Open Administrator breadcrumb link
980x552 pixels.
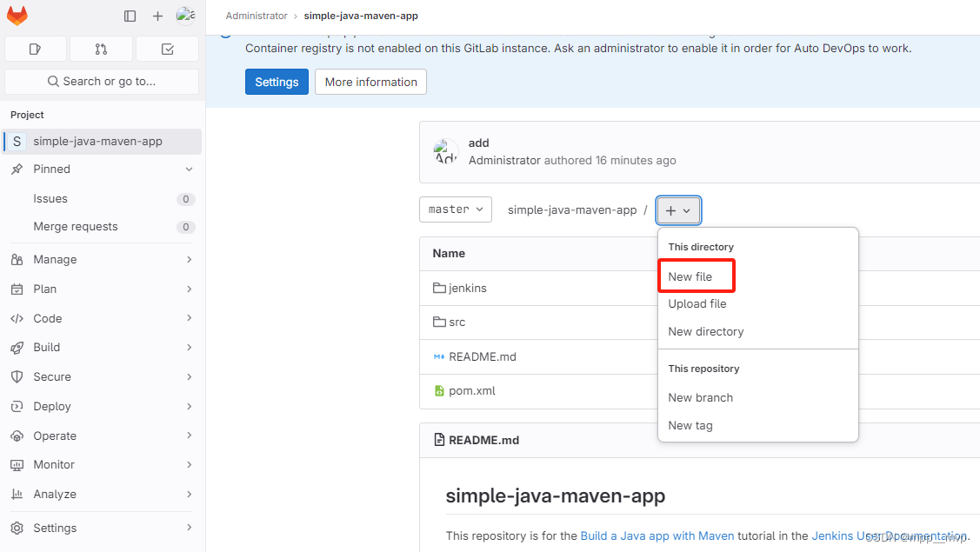tap(257, 16)
